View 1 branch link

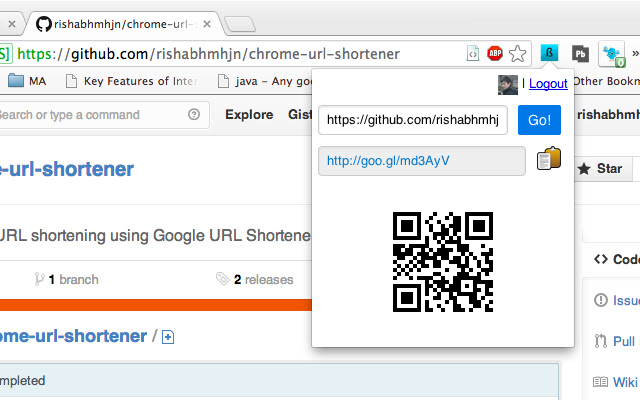(x=73, y=280)
